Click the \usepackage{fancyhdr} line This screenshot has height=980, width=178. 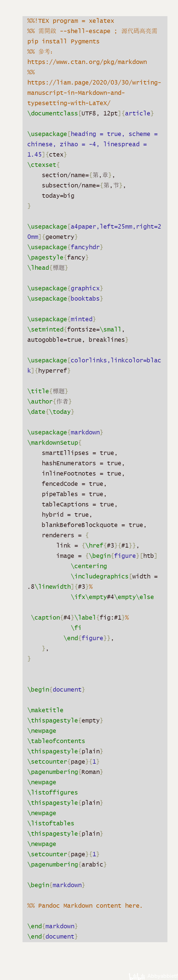click(x=65, y=247)
